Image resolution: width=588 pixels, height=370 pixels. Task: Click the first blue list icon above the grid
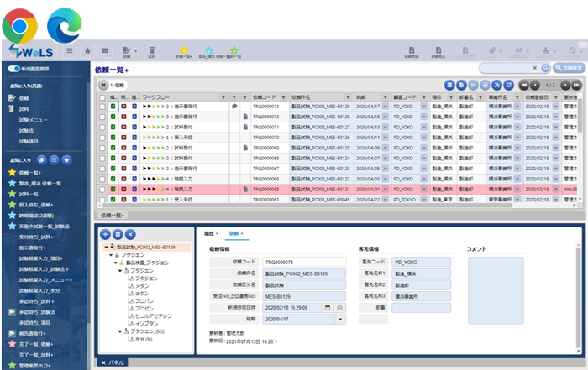tap(449, 86)
